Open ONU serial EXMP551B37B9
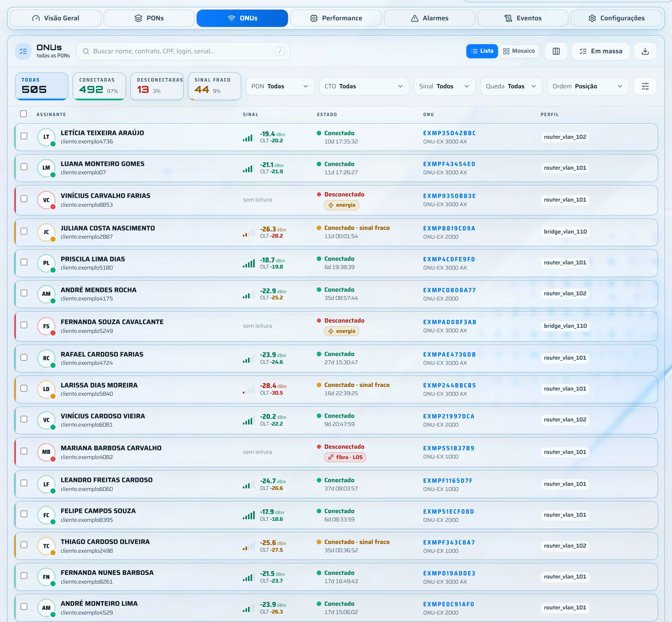The height and width of the screenshot is (622, 672). [449, 448]
